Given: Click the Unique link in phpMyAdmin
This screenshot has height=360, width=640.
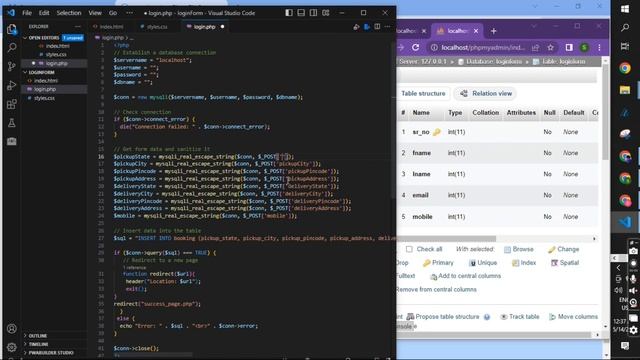Looking at the screenshot, I should point(483,263).
